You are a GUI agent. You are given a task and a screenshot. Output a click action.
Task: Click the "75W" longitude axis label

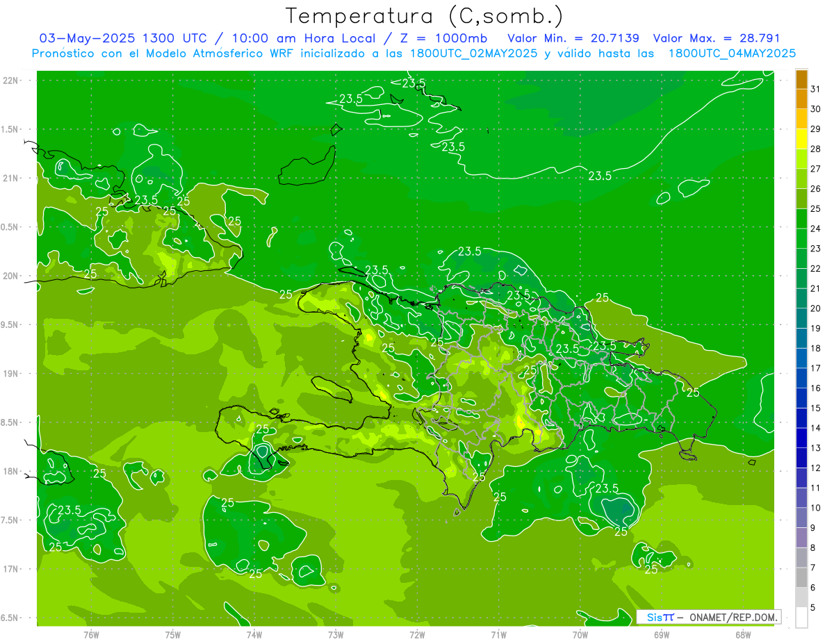click(173, 634)
